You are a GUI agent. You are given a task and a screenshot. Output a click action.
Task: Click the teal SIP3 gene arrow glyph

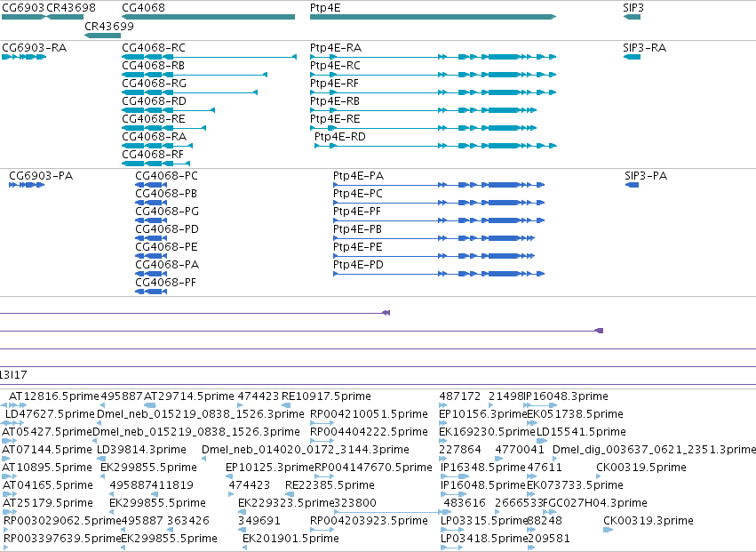tap(633, 17)
